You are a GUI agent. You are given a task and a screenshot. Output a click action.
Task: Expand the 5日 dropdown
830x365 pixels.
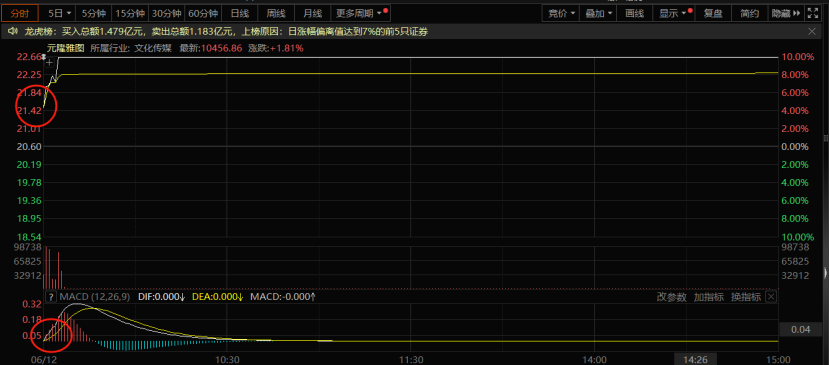coord(59,13)
